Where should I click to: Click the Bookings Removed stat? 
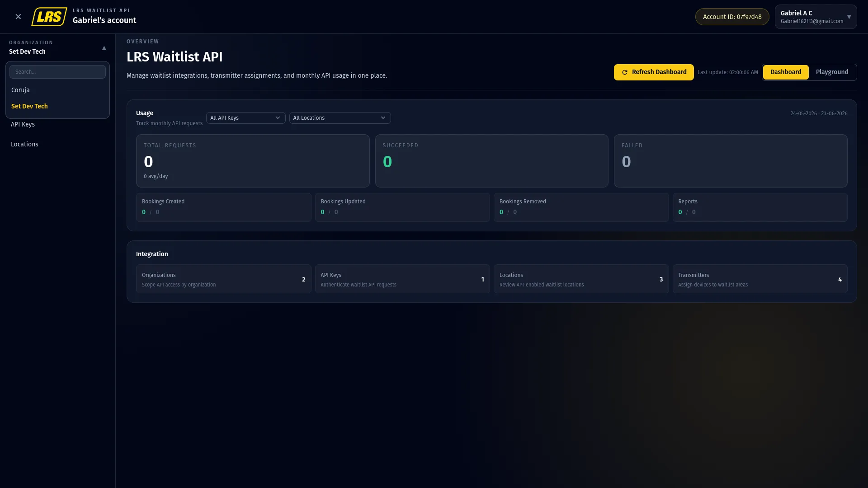581,207
